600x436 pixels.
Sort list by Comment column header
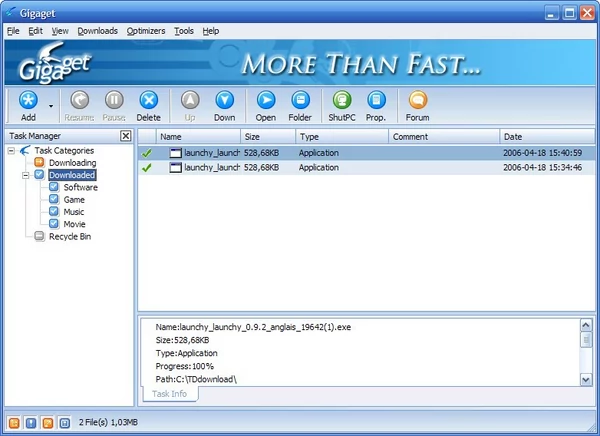(444, 136)
